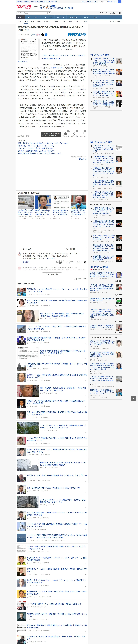Click the 有料 tab
This screenshot has height=644, width=138.
[x=95, y=17]
